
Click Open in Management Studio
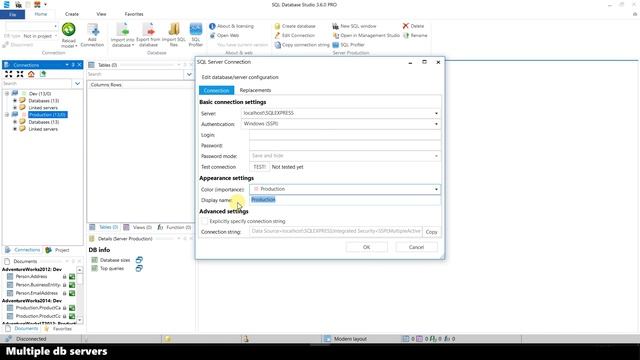366,36
